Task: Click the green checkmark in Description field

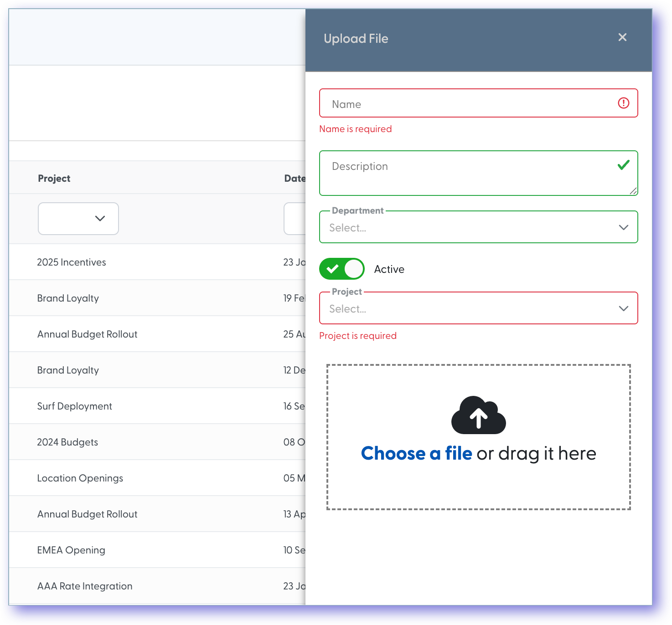Action: tap(623, 165)
